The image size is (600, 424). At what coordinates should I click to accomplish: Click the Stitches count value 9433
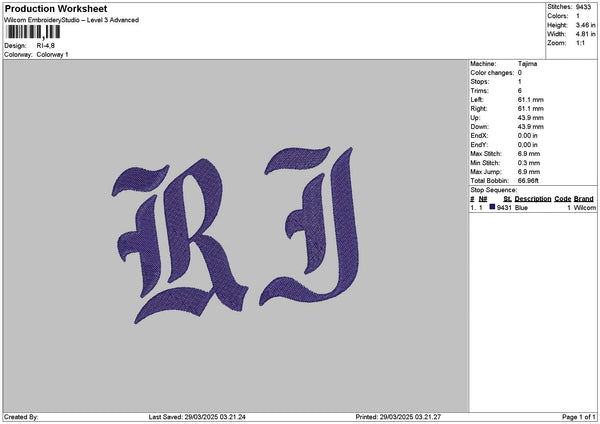tap(582, 7)
